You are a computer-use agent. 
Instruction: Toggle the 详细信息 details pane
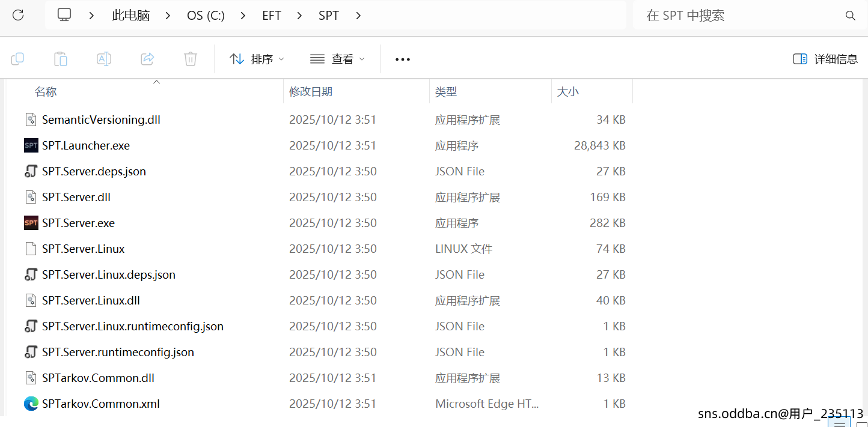coord(825,59)
